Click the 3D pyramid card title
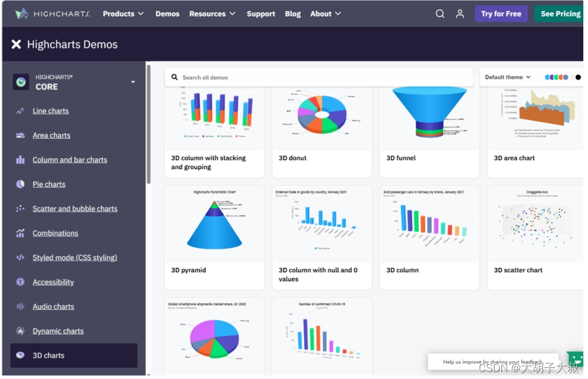Screen dimensions: 588x379 (188, 270)
